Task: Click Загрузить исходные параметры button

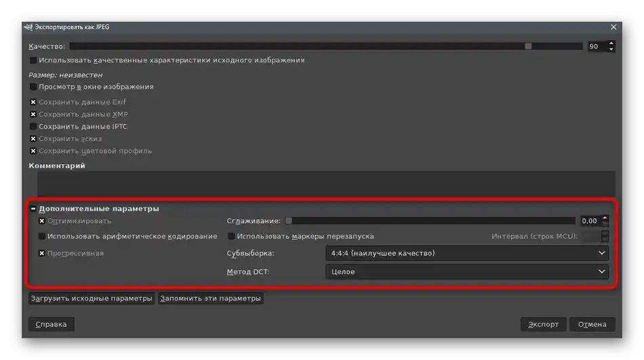Action: [x=92, y=298]
